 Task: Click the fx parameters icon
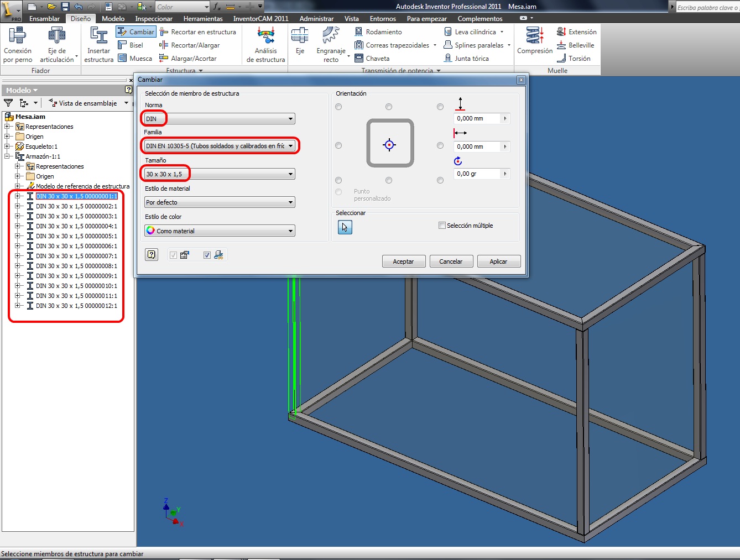(217, 7)
